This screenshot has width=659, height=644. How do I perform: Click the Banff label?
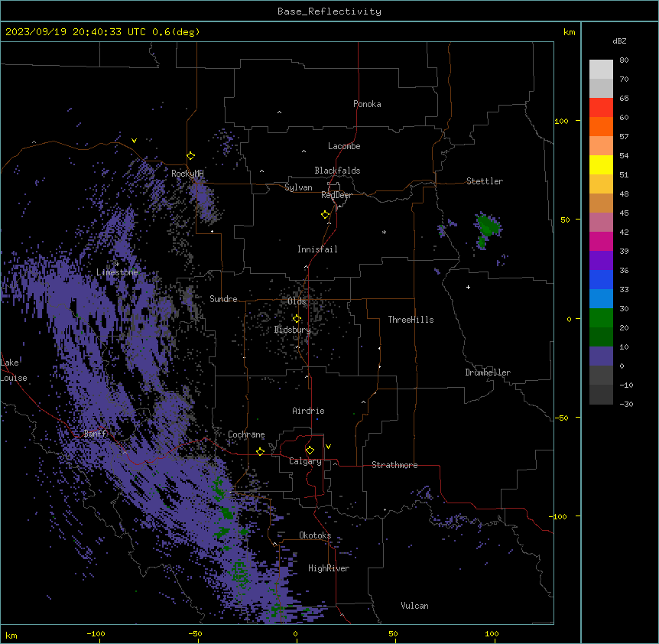coord(95,434)
